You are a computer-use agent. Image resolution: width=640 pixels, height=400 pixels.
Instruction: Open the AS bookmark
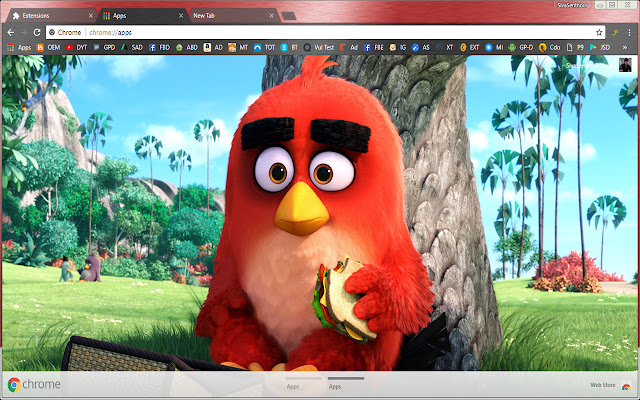pyautogui.click(x=421, y=47)
